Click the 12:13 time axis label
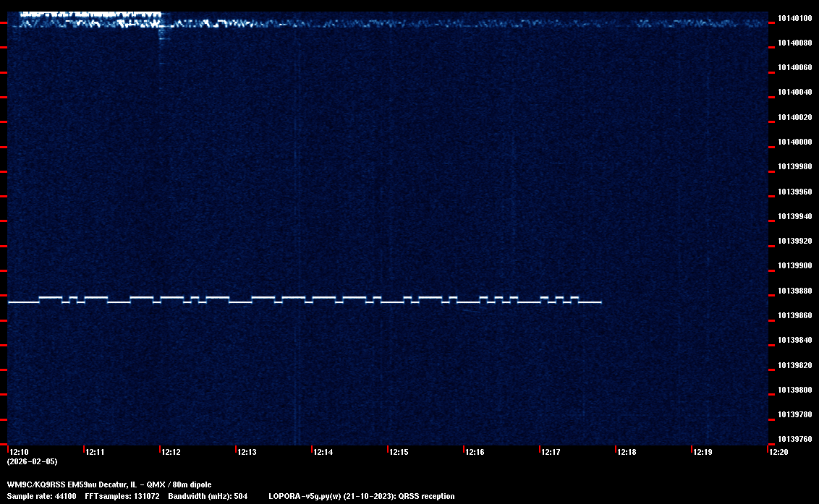The image size is (819, 504). pos(247,453)
